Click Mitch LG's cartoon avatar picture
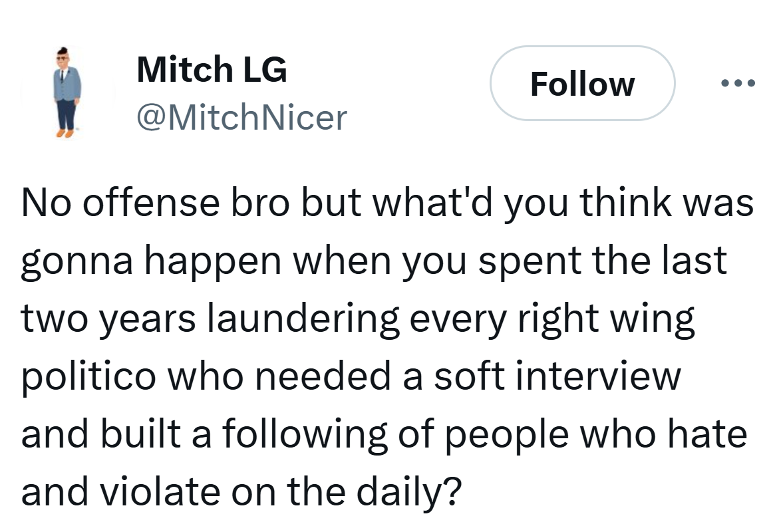Image resolution: width=775 pixels, height=532 pixels. [x=67, y=92]
